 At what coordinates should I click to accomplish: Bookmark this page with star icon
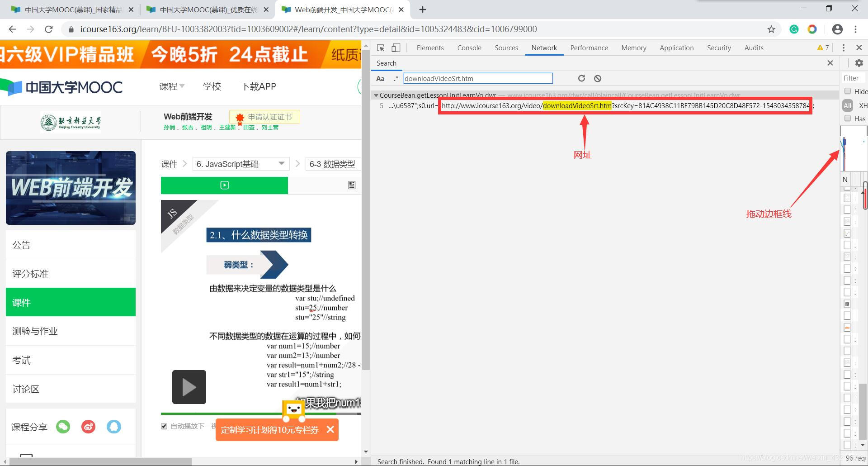coord(771,29)
